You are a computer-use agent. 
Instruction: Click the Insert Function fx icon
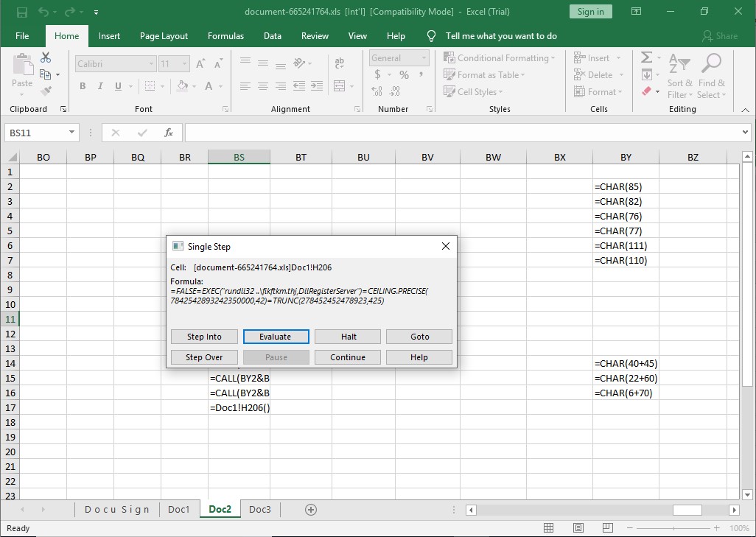169,133
